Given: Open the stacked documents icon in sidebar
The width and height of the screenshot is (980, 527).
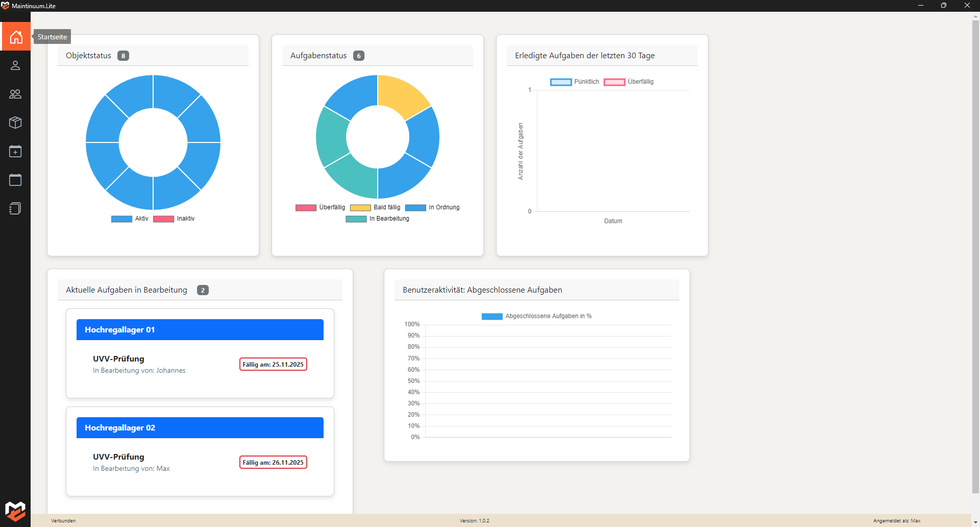Looking at the screenshot, I should [x=15, y=208].
